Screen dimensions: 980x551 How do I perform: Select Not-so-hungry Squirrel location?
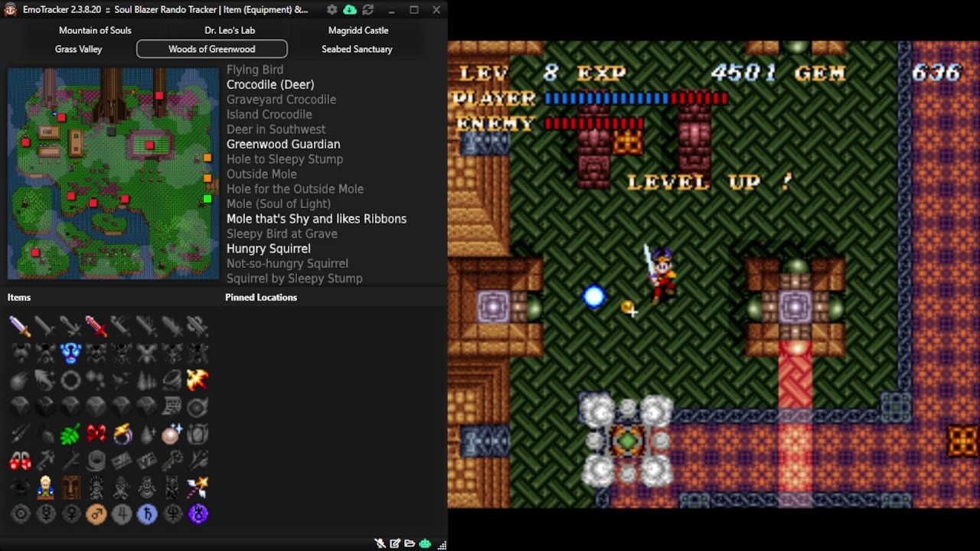tap(287, 263)
